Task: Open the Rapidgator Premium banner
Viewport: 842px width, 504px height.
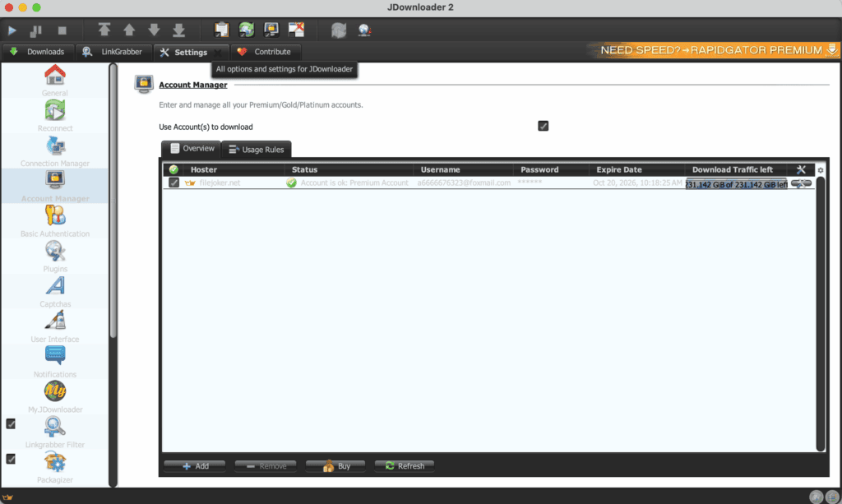Action: tap(715, 50)
